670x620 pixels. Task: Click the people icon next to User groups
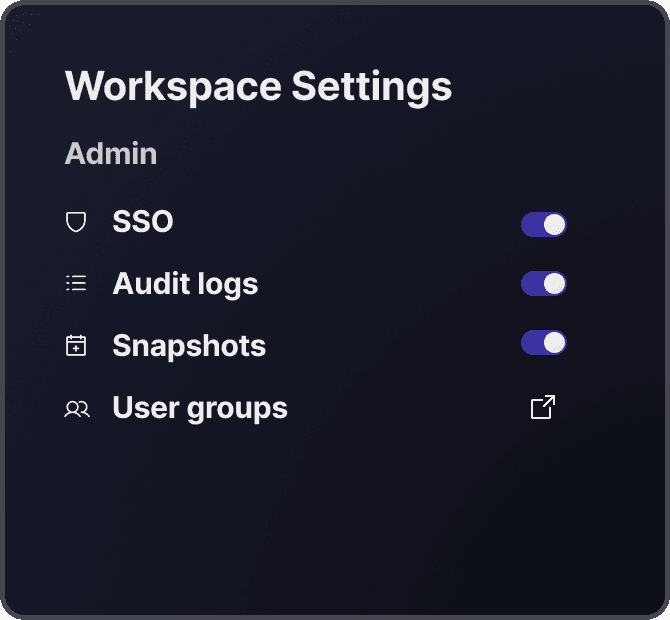[x=77, y=408]
